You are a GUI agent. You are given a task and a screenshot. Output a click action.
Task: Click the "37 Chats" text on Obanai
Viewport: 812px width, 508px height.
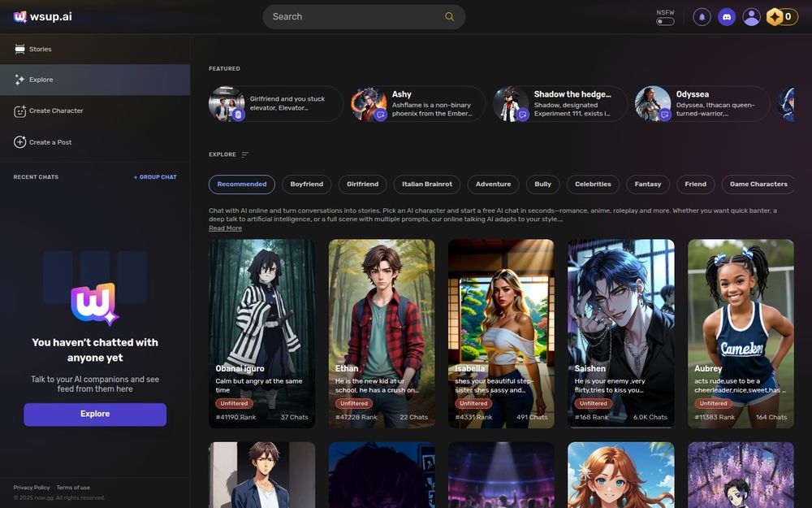tap(294, 417)
